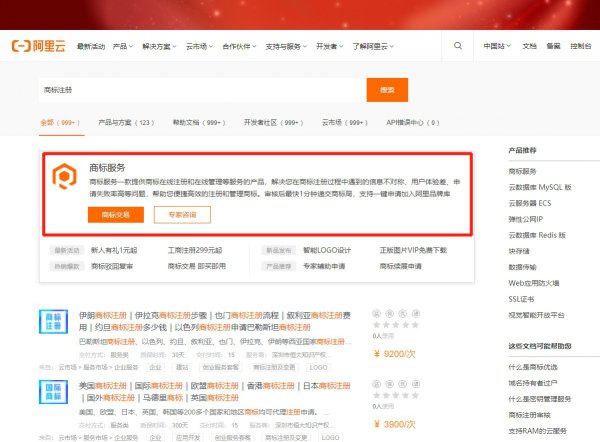Click star rating of ¥9200 listing
This screenshot has height=442, width=600.
[x=396, y=325]
